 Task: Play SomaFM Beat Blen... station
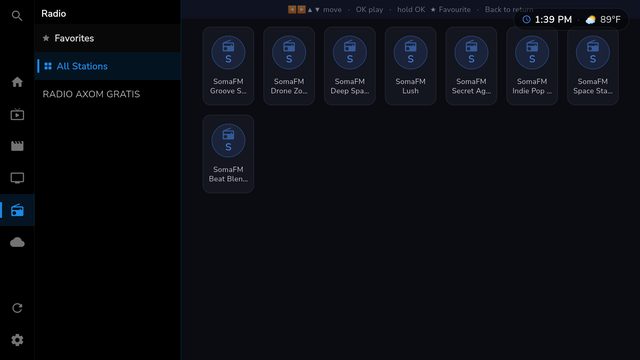click(x=228, y=154)
